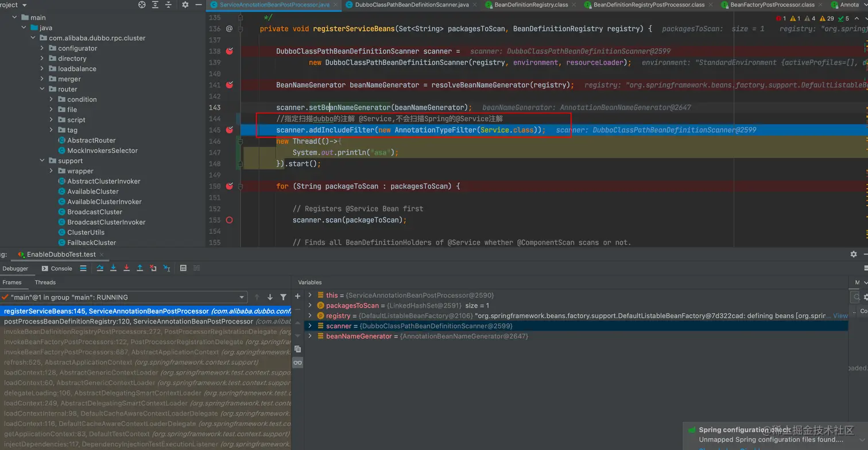Image resolution: width=868 pixels, height=450 pixels.
Task: Click the Step Over debugger icon
Action: pos(100,268)
